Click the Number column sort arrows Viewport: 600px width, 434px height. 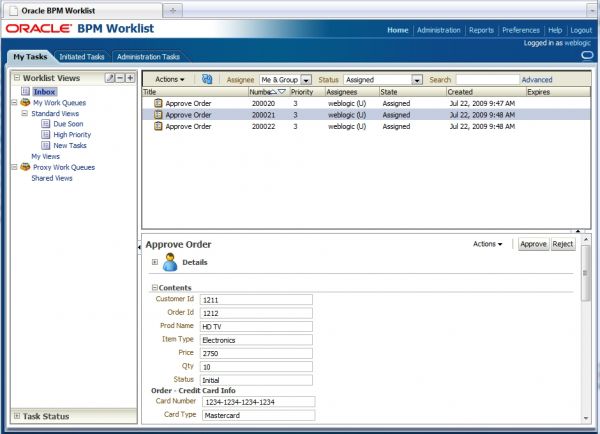278,91
